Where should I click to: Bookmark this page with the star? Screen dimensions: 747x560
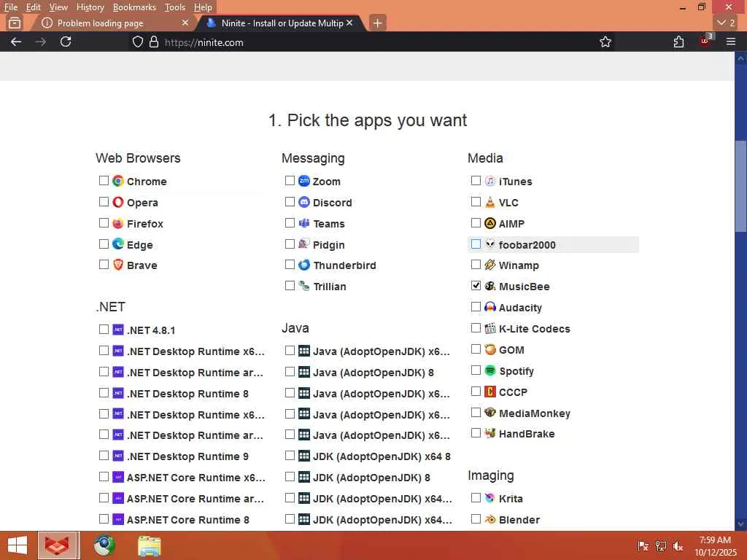[x=605, y=42]
